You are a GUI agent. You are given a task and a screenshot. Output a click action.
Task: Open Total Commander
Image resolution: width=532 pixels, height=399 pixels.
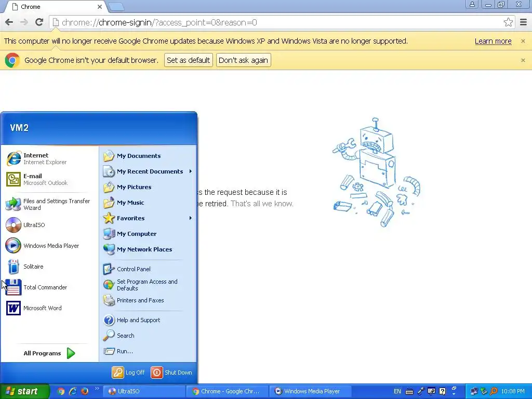coord(49,287)
